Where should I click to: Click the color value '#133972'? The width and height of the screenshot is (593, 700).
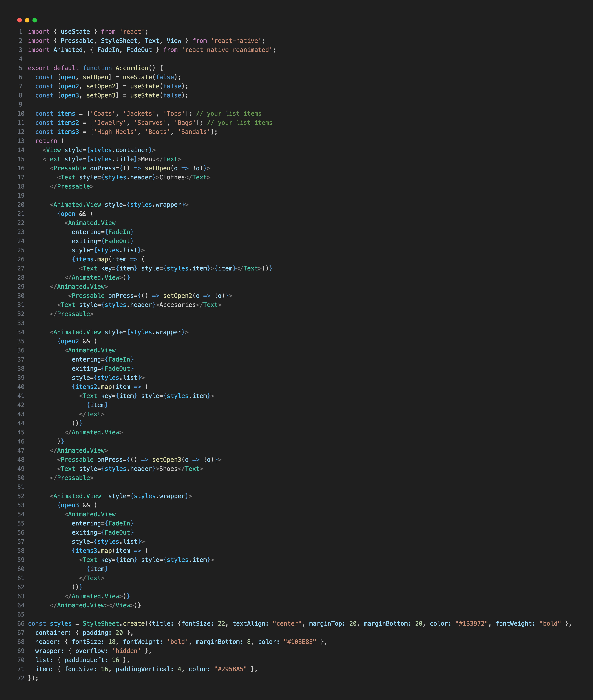click(x=472, y=623)
